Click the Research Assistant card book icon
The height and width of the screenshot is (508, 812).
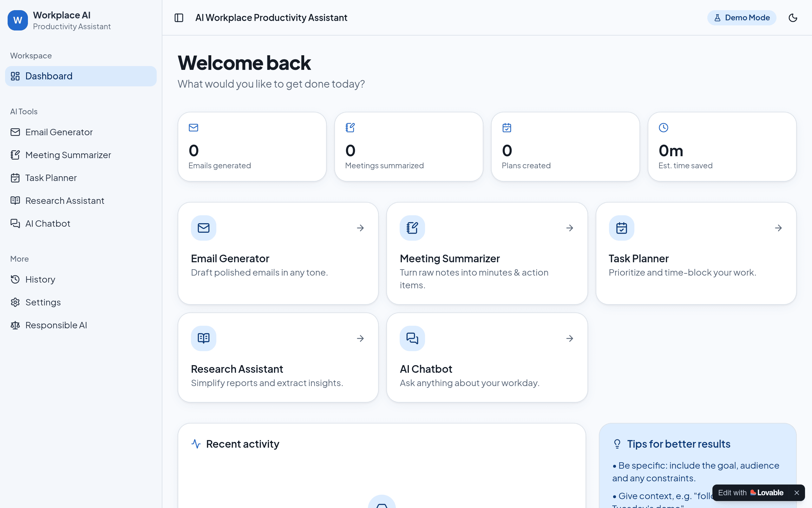coord(204,338)
